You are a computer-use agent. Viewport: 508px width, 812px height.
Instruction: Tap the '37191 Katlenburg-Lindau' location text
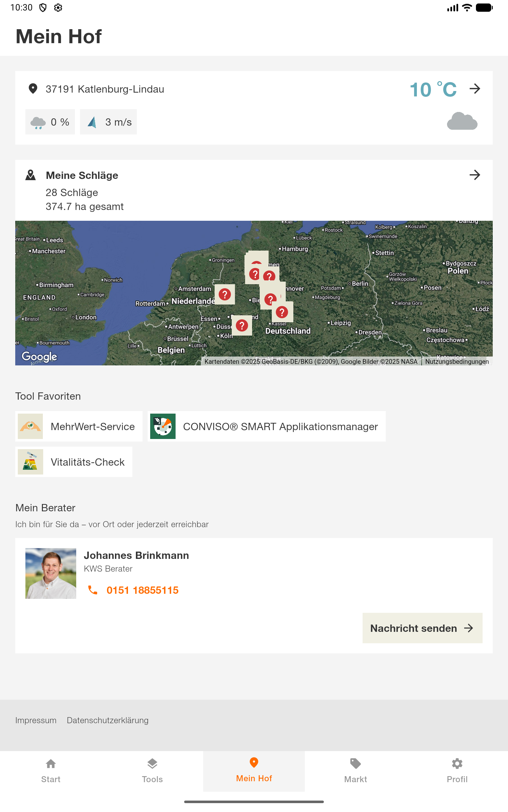click(x=105, y=89)
